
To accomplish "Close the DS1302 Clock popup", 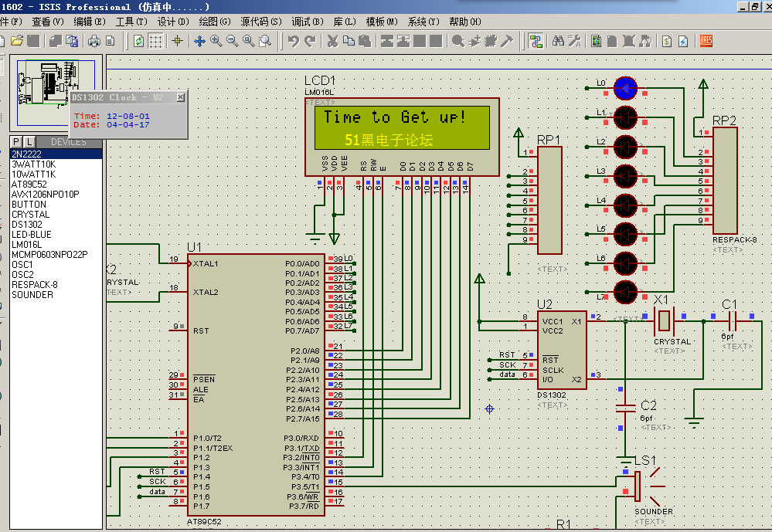I will (181, 97).
